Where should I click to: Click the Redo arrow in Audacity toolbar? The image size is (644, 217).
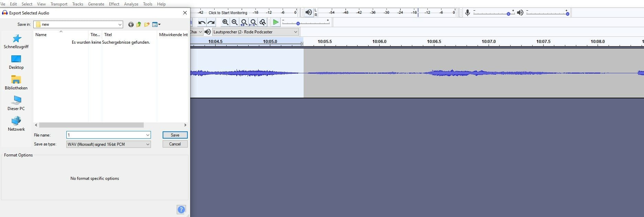pos(211,23)
